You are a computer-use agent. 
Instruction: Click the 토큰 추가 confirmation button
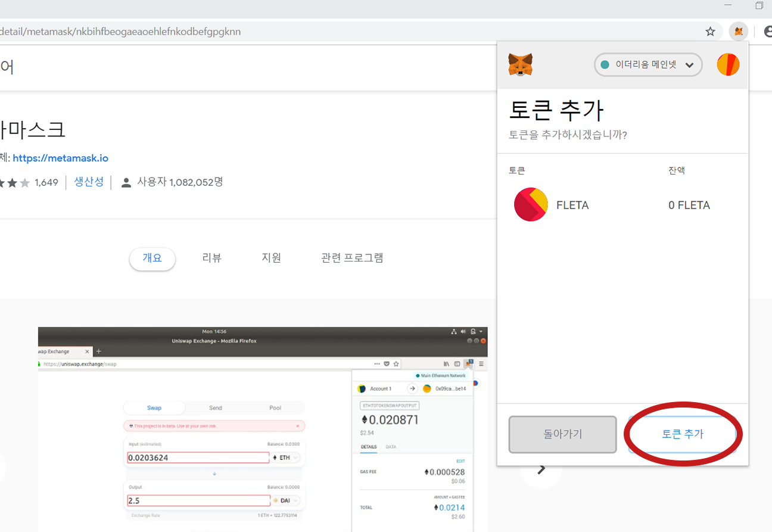[x=683, y=434]
